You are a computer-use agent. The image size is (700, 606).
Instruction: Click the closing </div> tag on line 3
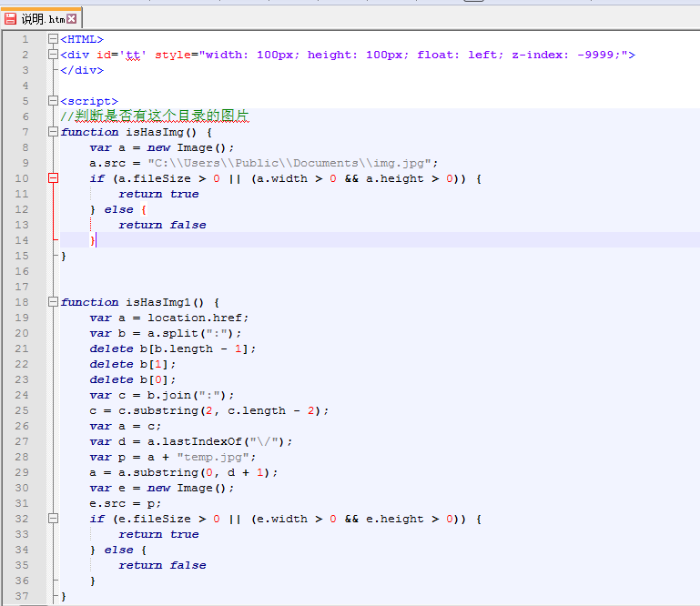click(82, 70)
